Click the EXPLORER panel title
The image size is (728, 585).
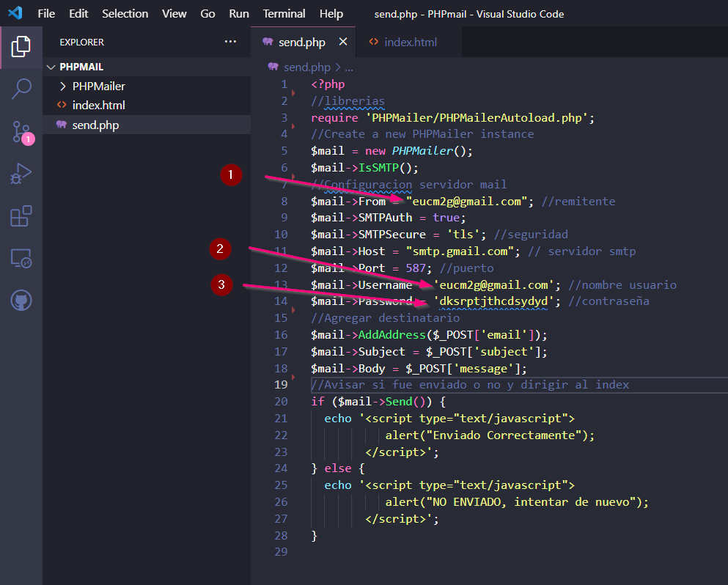[81, 43]
